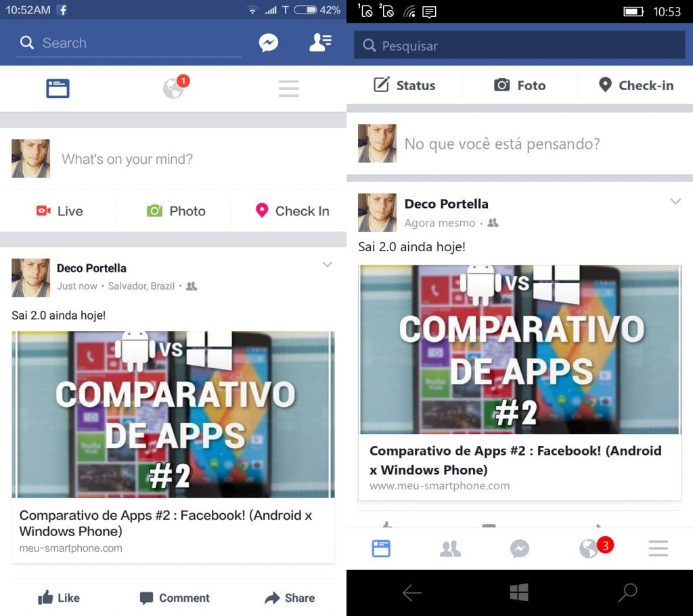The image size is (693, 616).
Task: Tap audience friends icon on Android post
Action: tap(192, 286)
